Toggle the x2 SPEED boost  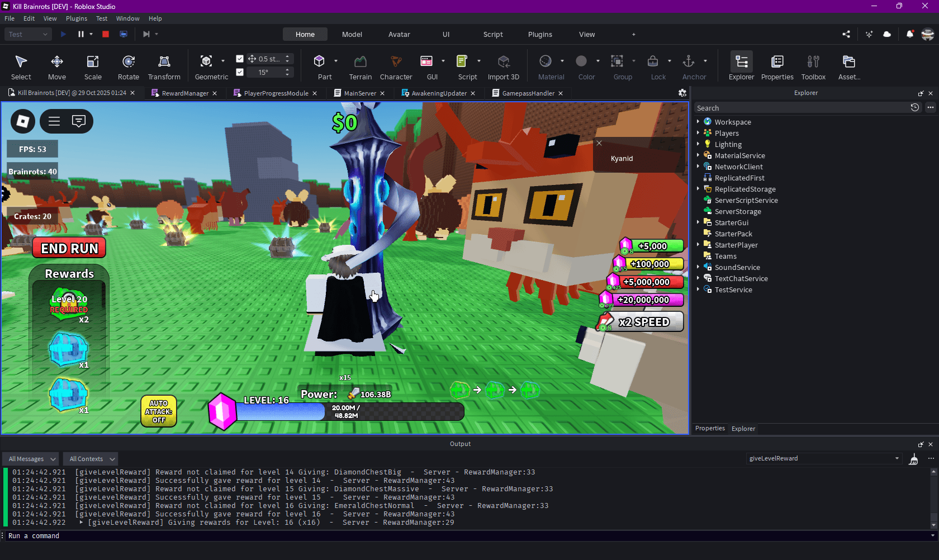pyautogui.click(x=641, y=322)
